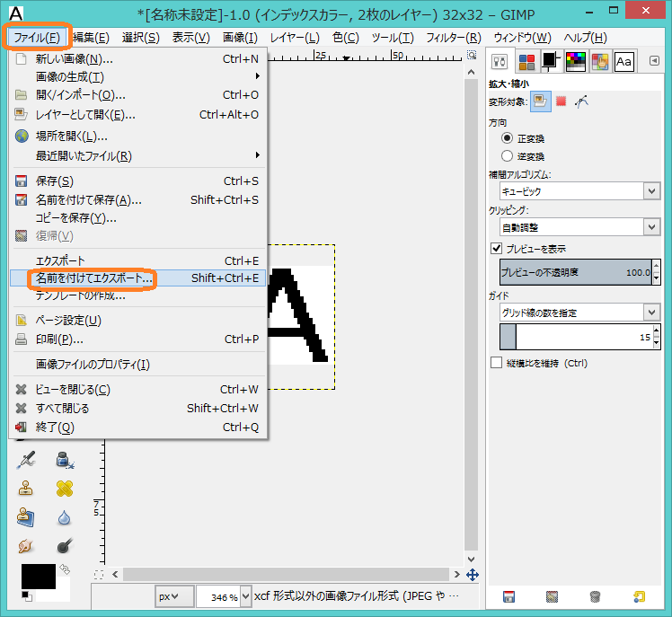Choose ページ設定 menu item
Image resolution: width=672 pixels, height=617 pixels.
[137, 320]
